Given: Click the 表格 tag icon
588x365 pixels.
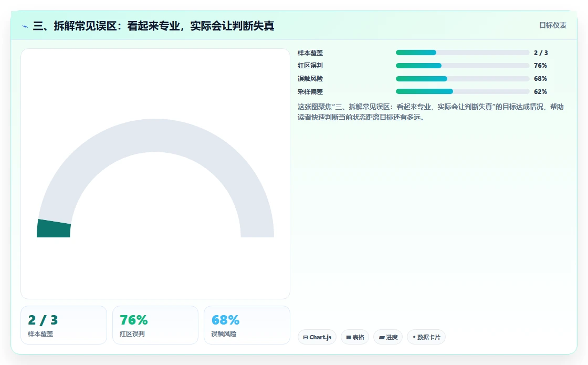Looking at the screenshot, I should 349,337.
